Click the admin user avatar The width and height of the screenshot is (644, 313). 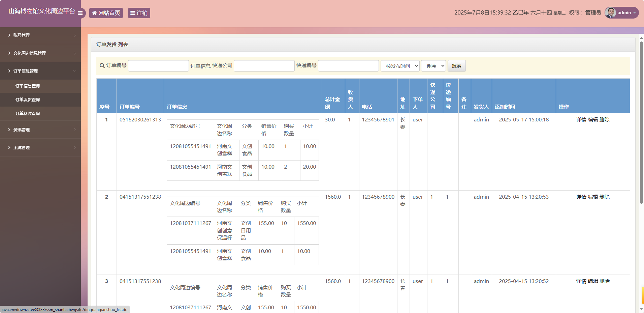tap(610, 13)
